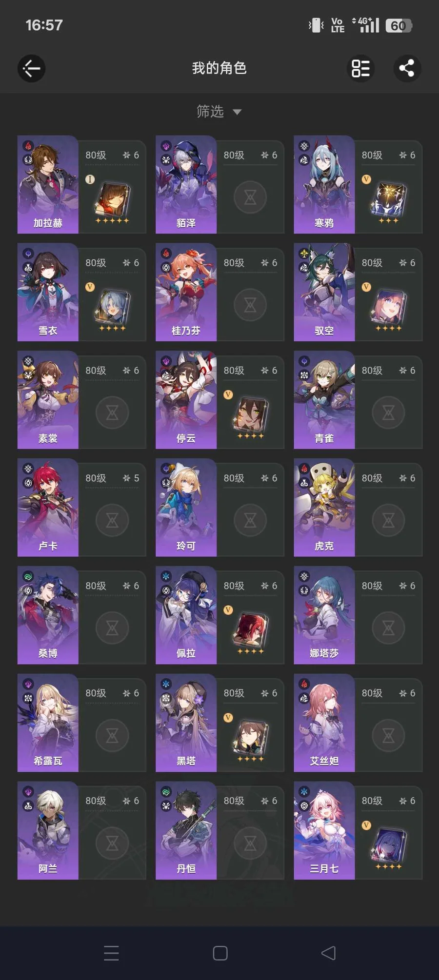Image resolution: width=439 pixels, height=980 pixels.
Task: Open 驭空's equipped light cone icon
Action: (388, 308)
